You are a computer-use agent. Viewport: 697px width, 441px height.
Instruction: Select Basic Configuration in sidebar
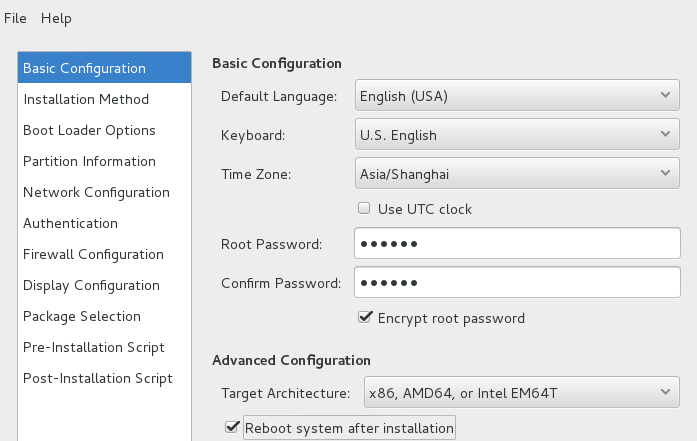[x=104, y=68]
